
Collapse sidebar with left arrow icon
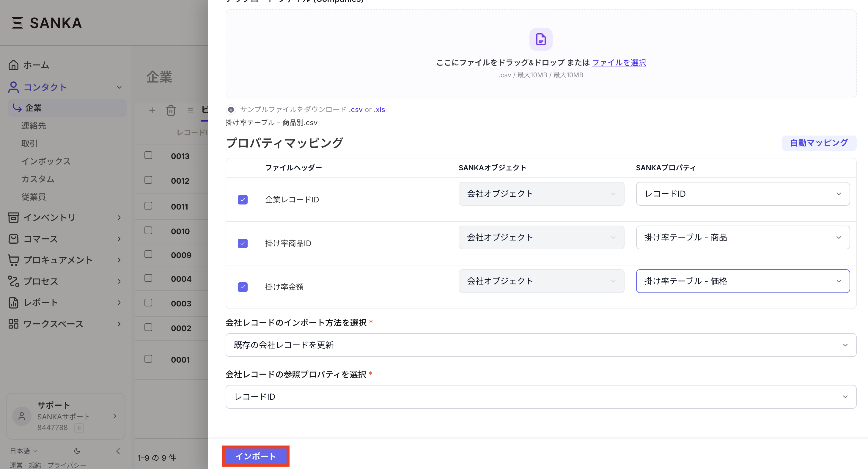tap(118, 451)
